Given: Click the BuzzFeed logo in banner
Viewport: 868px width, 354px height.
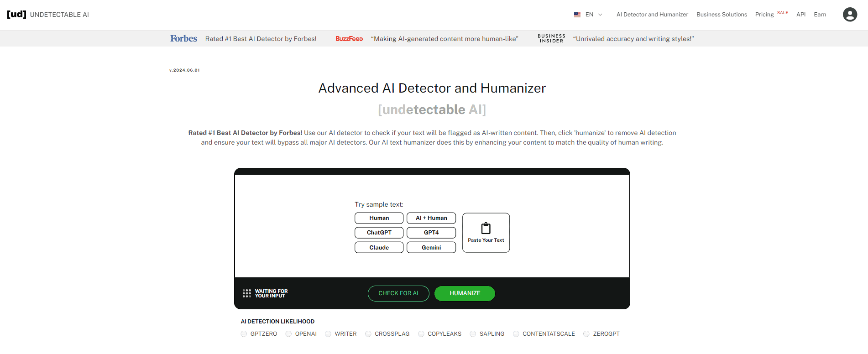Looking at the screenshot, I should pyautogui.click(x=349, y=39).
